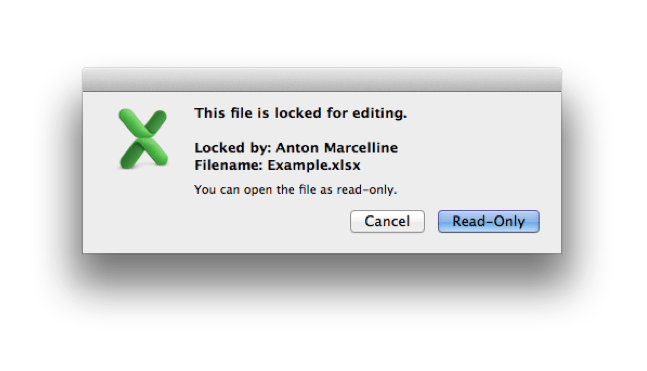Click the green Excel X icon
The image size is (647, 371).
tap(143, 138)
